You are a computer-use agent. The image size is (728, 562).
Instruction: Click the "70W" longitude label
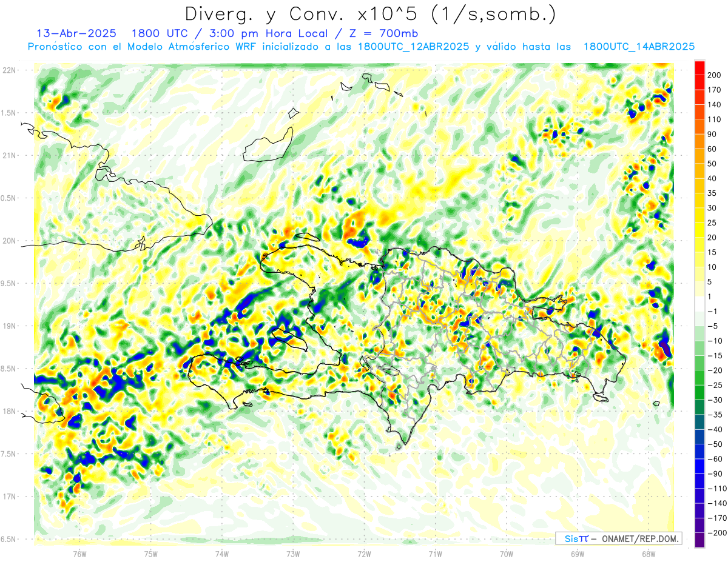pyautogui.click(x=507, y=554)
